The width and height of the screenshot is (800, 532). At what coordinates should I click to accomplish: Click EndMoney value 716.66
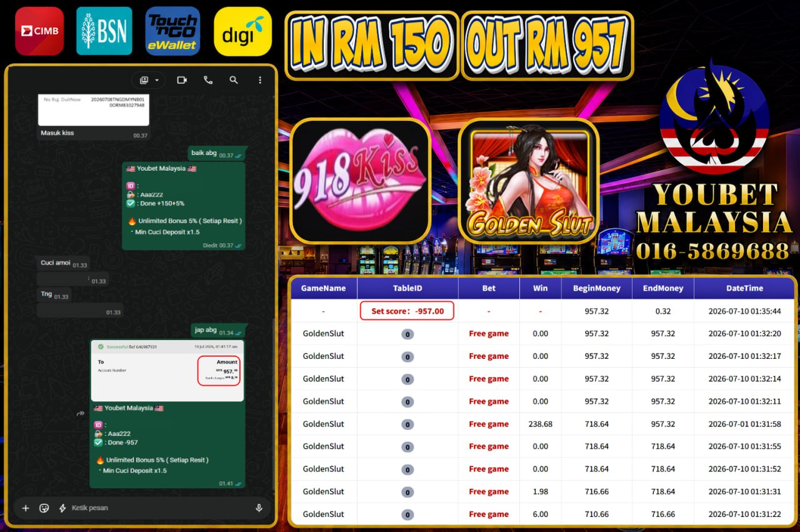click(662, 514)
